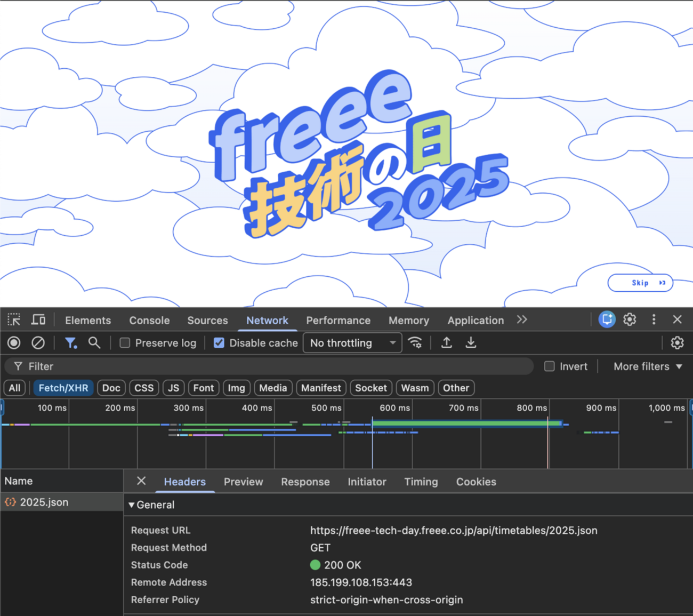Viewport: 693px width, 616px height.
Task: Stop recording the network log
Action: click(13, 342)
